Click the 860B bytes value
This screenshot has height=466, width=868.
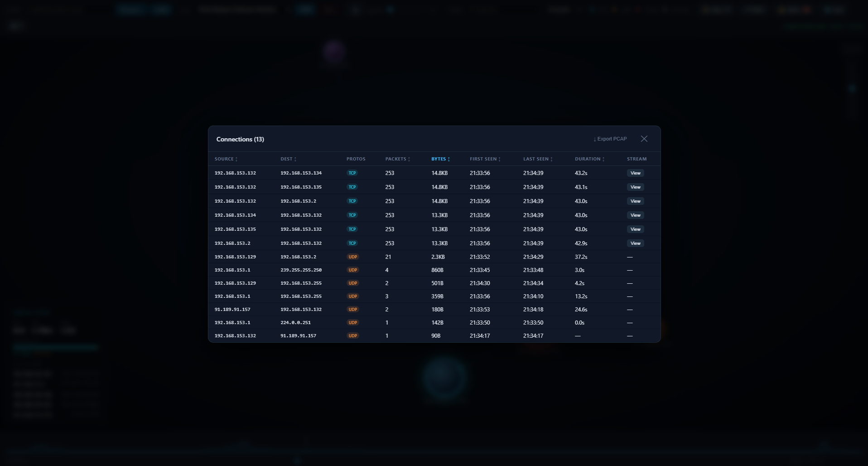437,270
